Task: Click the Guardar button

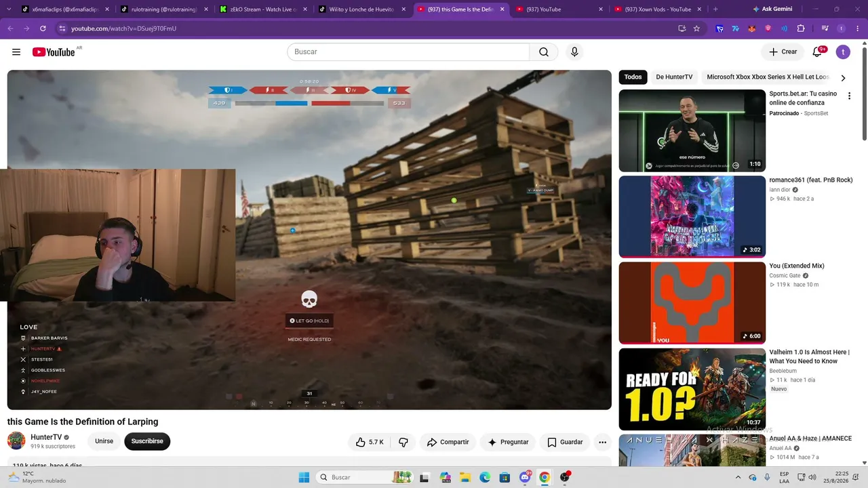Action: pos(565,442)
